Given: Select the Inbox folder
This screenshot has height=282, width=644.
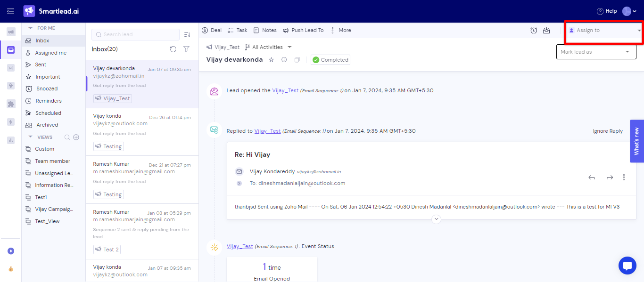Looking at the screenshot, I should click(53, 40).
